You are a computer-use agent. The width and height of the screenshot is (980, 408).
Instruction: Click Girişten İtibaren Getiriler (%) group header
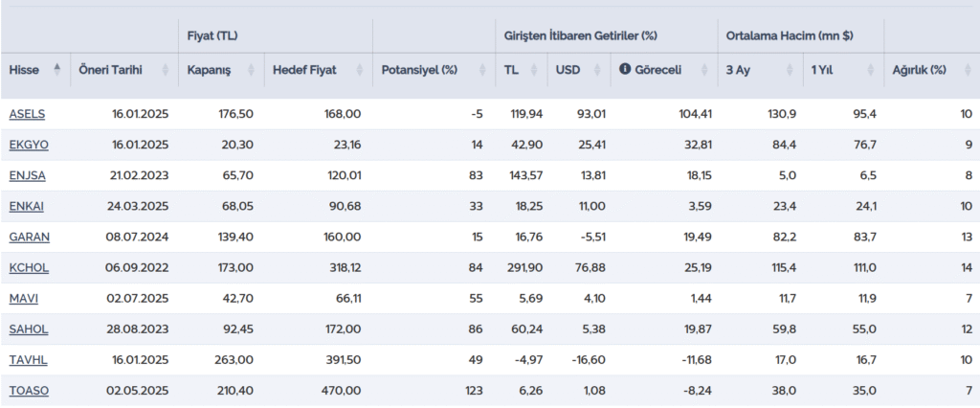(580, 35)
